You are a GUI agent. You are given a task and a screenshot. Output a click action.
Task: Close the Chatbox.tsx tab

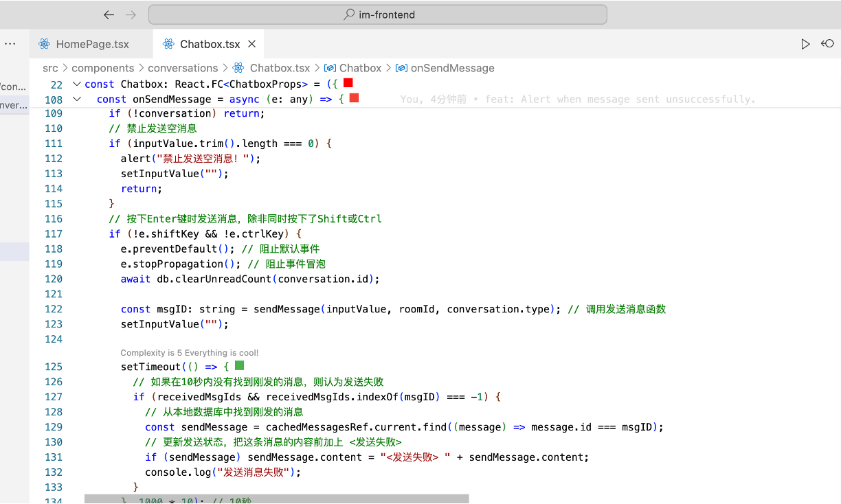(251, 44)
